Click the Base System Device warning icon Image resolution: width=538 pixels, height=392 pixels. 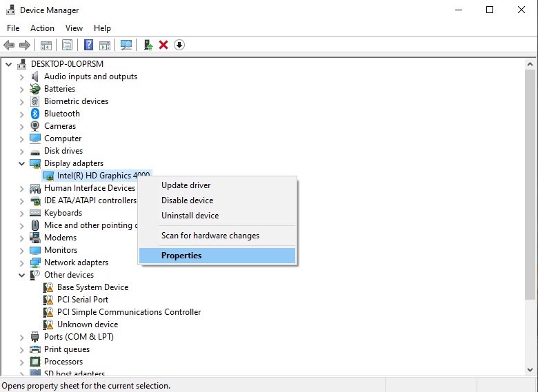coord(48,287)
